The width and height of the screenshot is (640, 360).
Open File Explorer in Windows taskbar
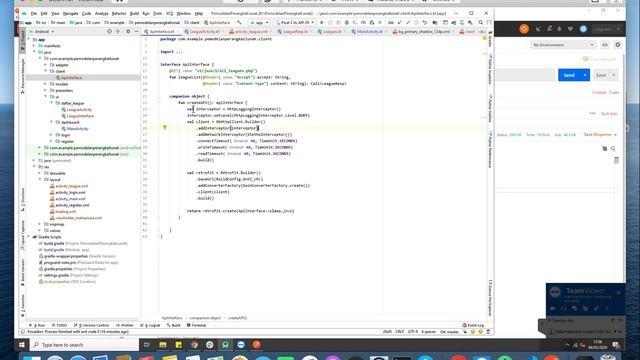click(x=163, y=345)
